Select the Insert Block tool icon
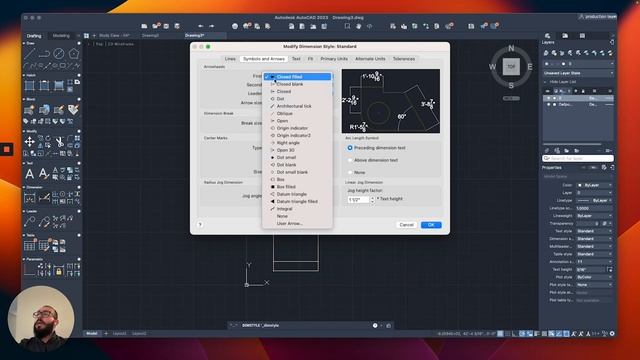The image size is (640, 360). (x=29, y=110)
